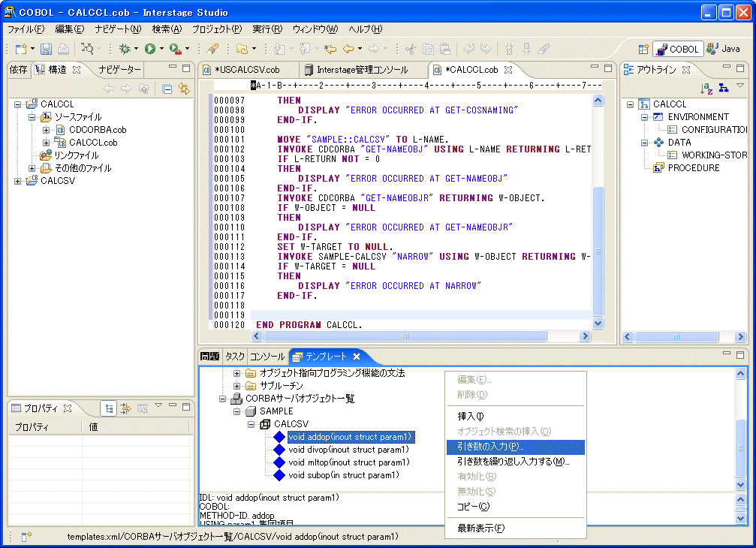
Task: Click the hierarchy icon in outline toolbar
Action: [x=724, y=88]
